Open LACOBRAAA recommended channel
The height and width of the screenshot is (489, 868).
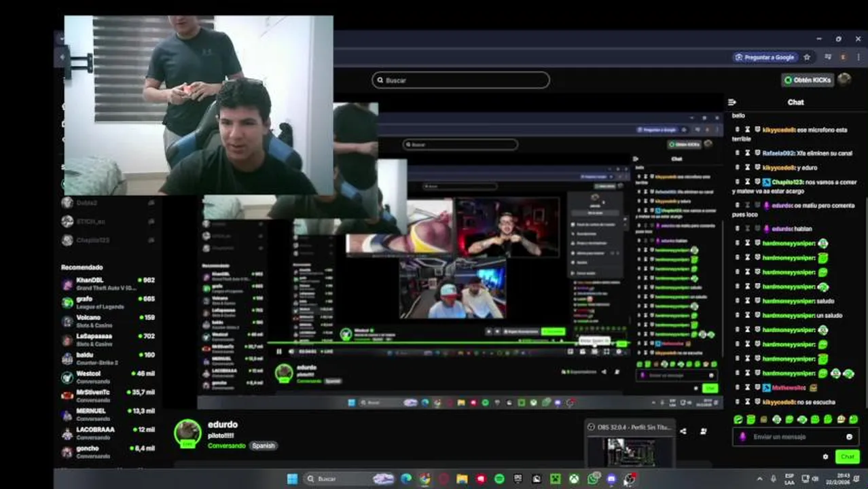[109, 433]
